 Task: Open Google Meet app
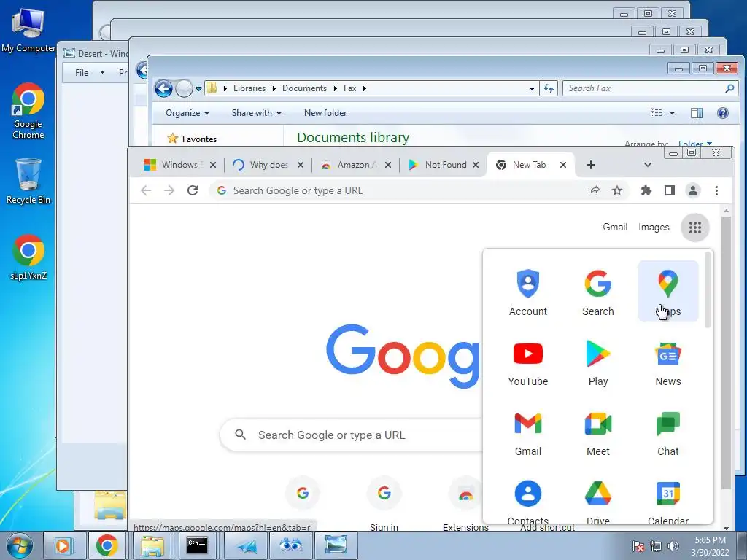click(598, 432)
